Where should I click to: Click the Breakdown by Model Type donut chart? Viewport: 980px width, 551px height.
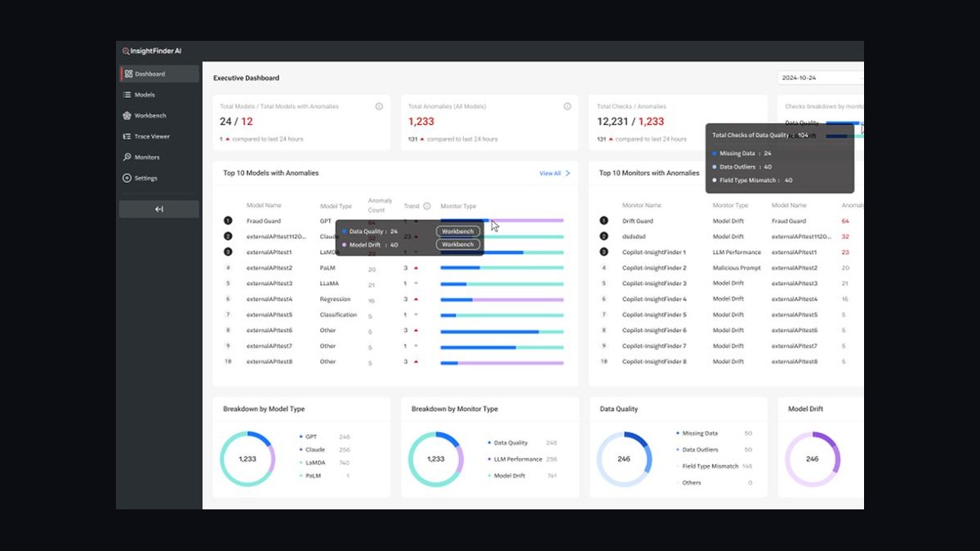pyautogui.click(x=247, y=459)
